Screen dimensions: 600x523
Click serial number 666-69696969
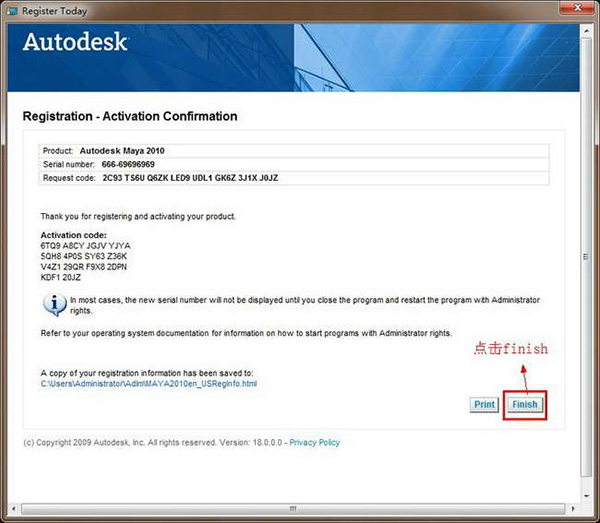click(128, 165)
